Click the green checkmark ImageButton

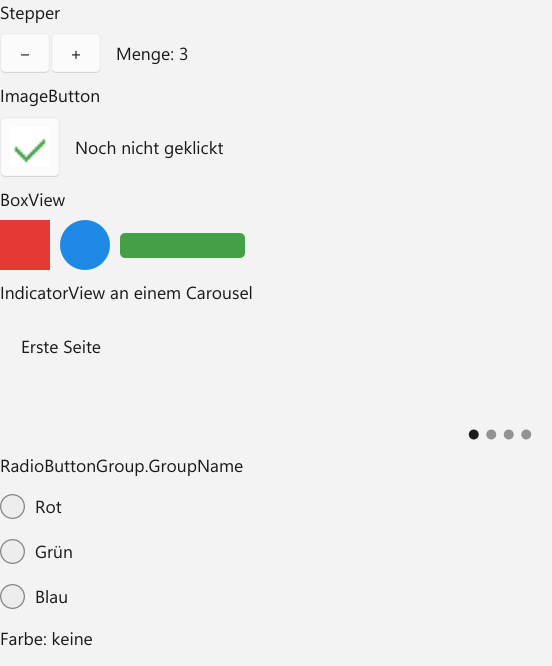point(30,147)
